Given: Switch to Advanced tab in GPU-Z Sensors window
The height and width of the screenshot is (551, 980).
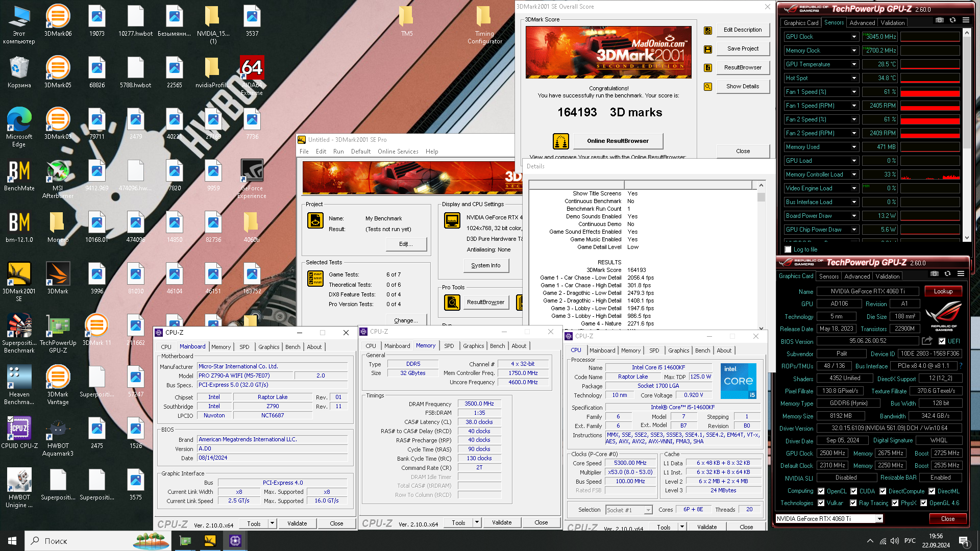Looking at the screenshot, I should (862, 23).
